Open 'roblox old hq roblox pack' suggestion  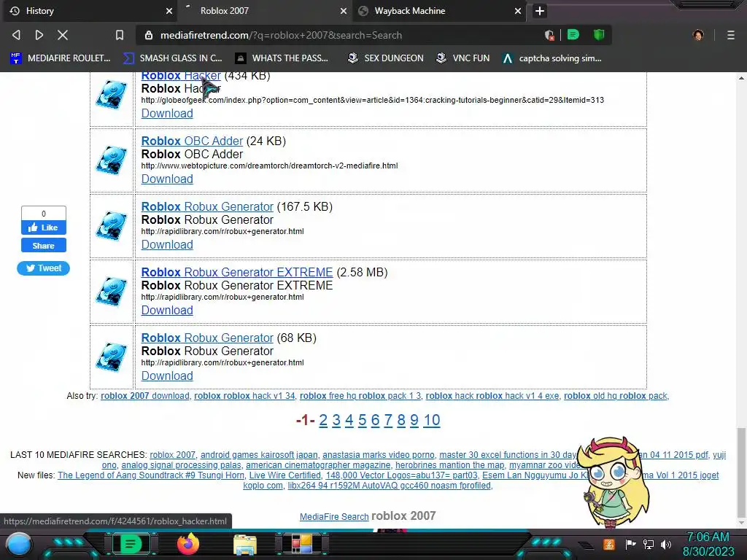pos(616,396)
